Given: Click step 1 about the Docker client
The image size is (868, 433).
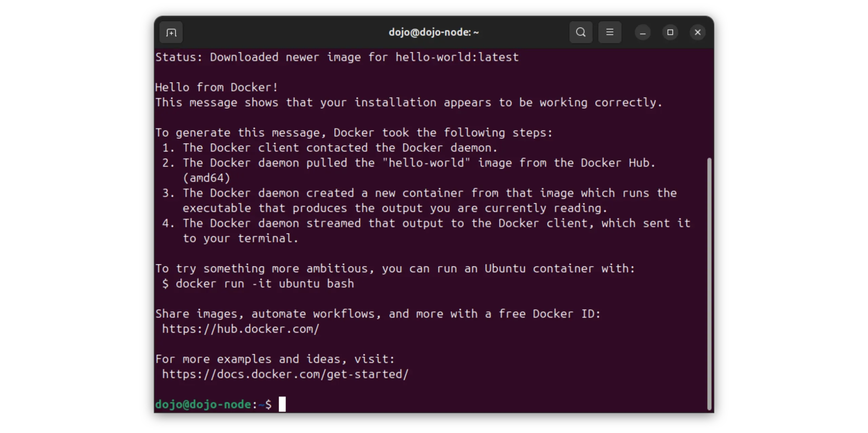Looking at the screenshot, I should (x=330, y=148).
